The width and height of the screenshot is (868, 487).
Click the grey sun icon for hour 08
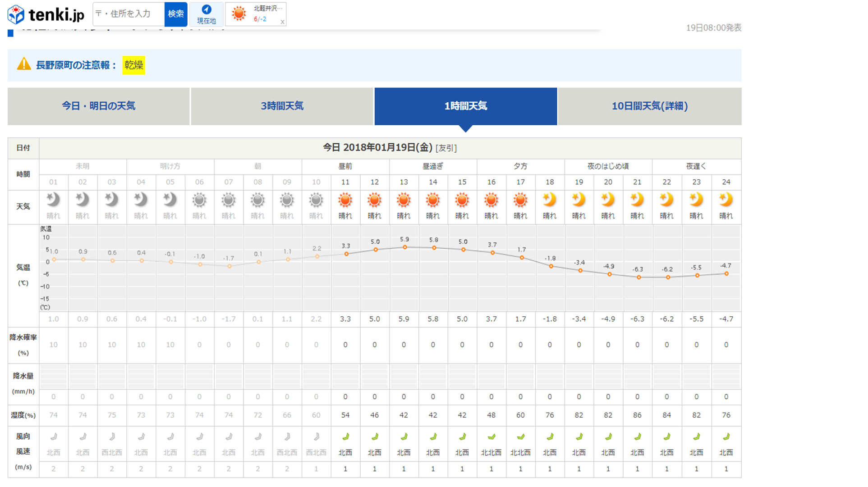[257, 200]
